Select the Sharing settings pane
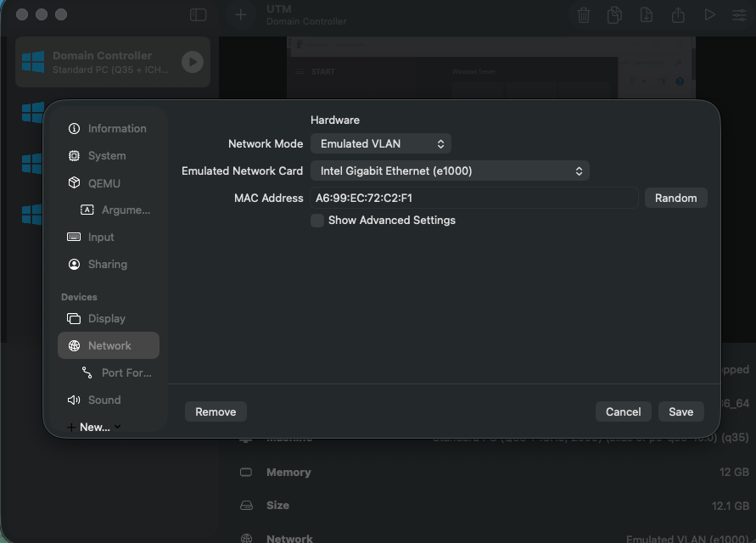 106,264
